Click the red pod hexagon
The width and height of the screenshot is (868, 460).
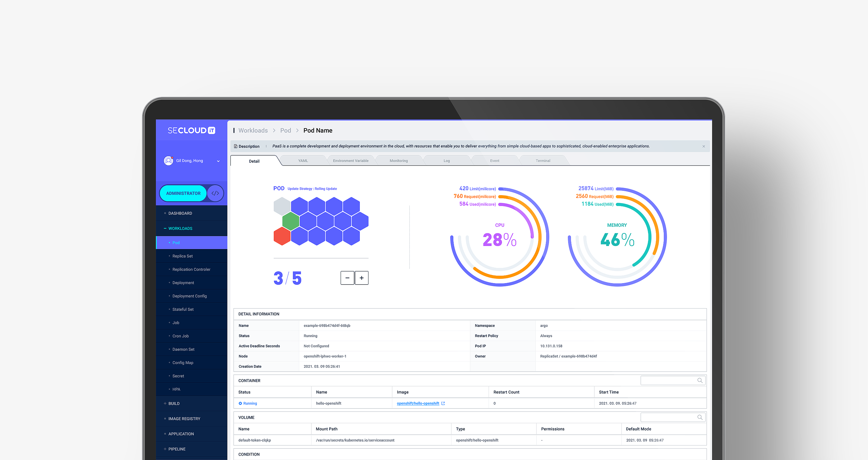(x=282, y=236)
